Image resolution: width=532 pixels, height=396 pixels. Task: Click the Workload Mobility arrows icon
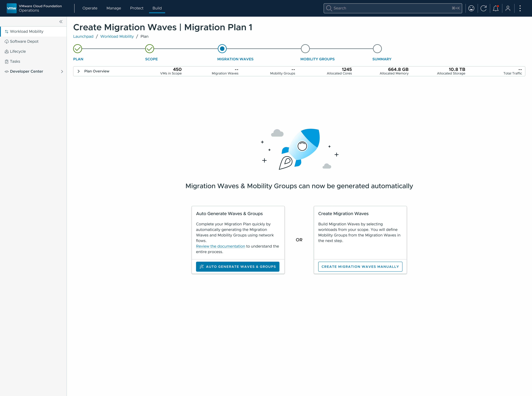[x=7, y=32]
